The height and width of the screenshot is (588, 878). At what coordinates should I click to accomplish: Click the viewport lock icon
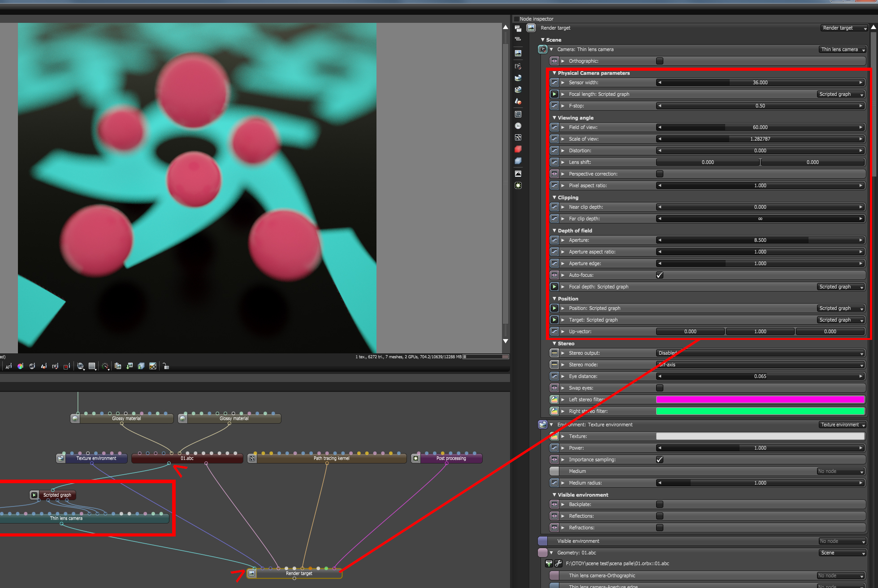166,366
